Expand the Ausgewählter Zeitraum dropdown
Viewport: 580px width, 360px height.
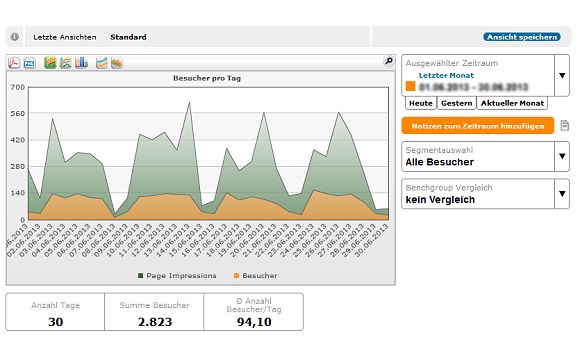pyautogui.click(x=562, y=75)
